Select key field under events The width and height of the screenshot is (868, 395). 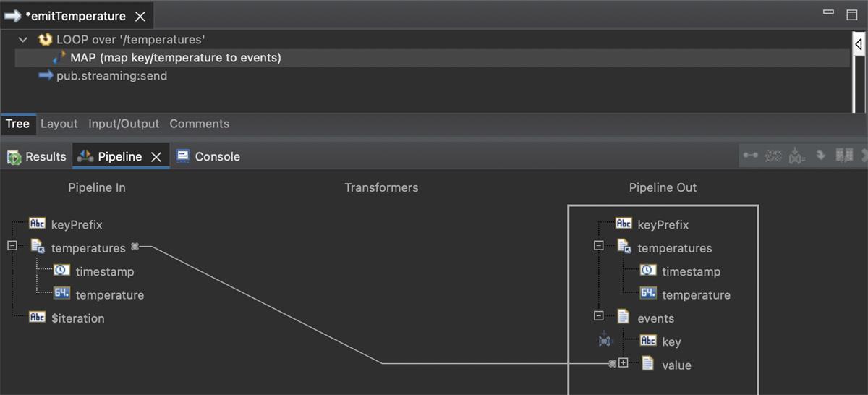[672, 342]
